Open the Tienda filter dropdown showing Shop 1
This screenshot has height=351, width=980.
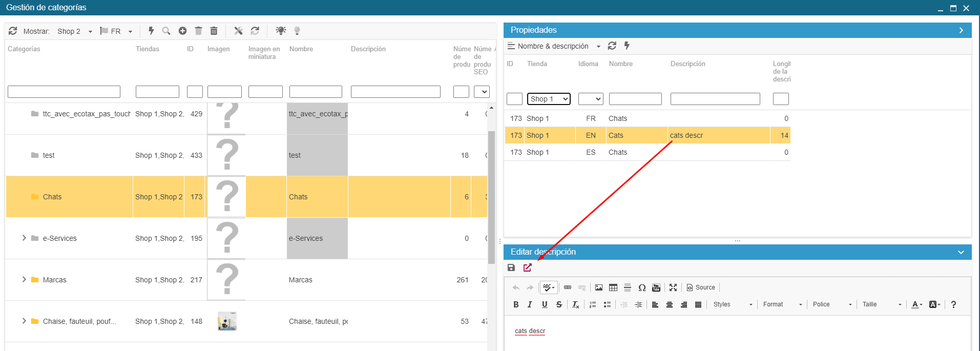549,99
